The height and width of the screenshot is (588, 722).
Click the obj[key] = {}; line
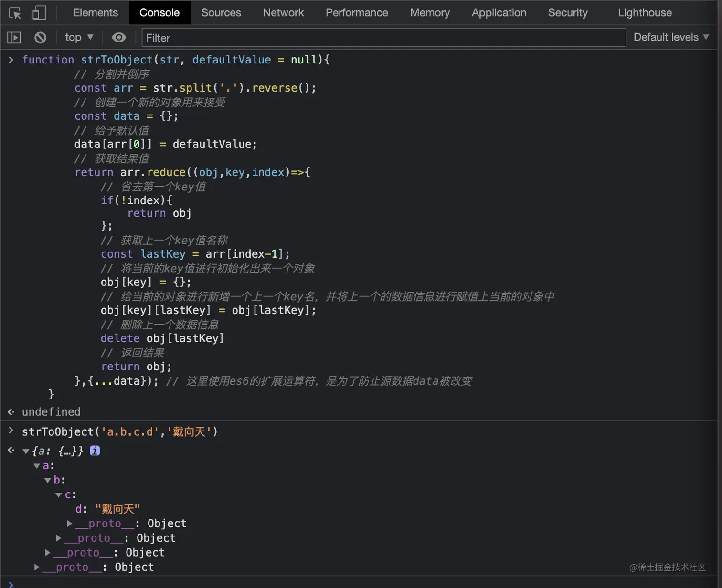pyautogui.click(x=146, y=282)
